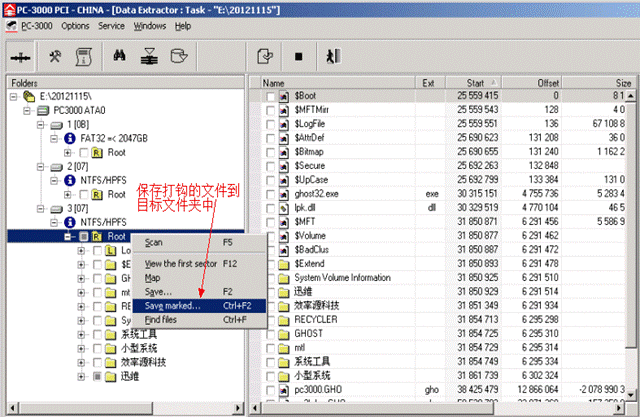Expand the FAT32 Root node
The height and width of the screenshot is (417, 640).
(x=68, y=153)
